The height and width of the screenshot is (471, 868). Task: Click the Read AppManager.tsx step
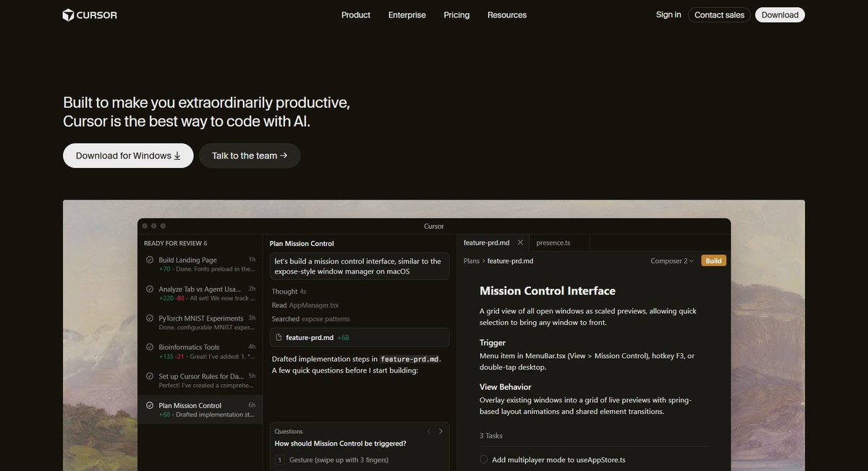[305, 305]
